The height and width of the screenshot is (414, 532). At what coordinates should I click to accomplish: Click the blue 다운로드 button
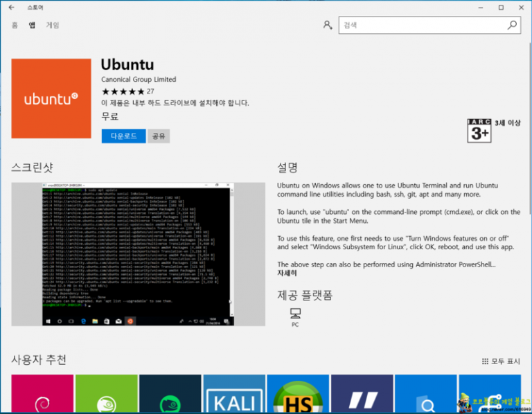[124, 136]
